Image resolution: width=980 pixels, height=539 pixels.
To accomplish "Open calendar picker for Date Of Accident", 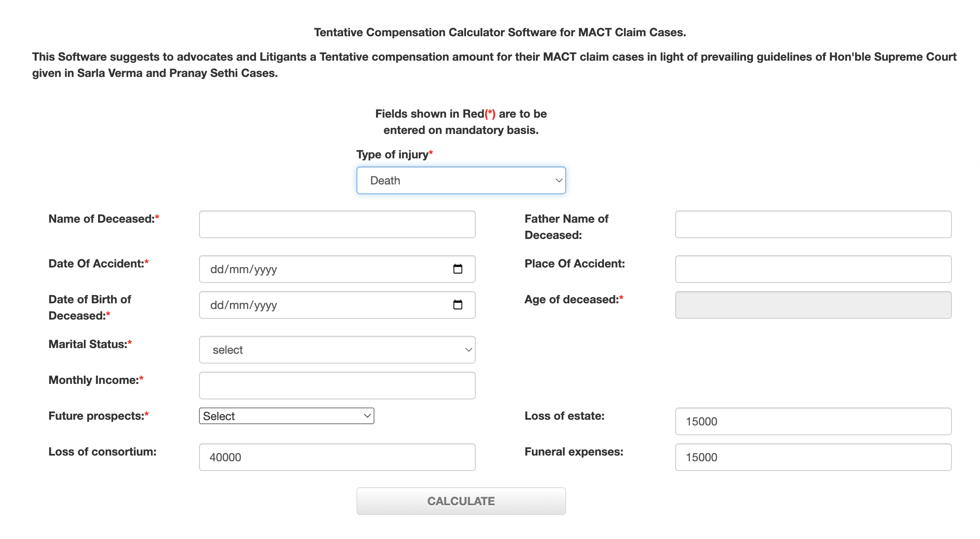I will [457, 269].
